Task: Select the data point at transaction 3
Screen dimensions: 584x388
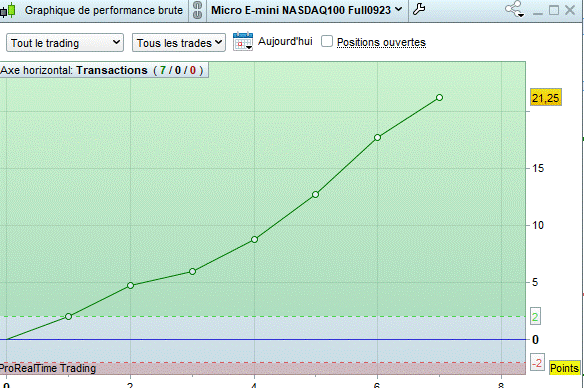Action: [x=192, y=271]
